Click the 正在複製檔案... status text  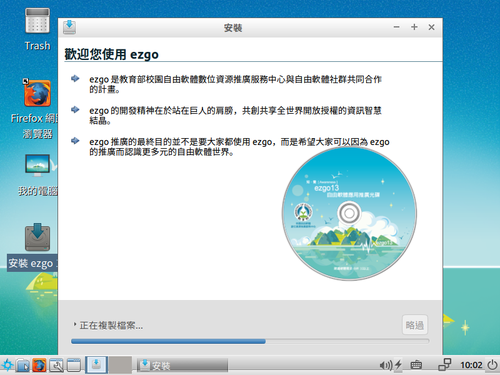[111, 325]
